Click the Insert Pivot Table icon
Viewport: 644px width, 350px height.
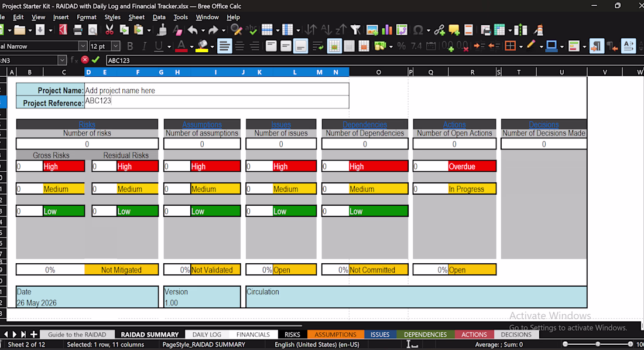tap(402, 30)
